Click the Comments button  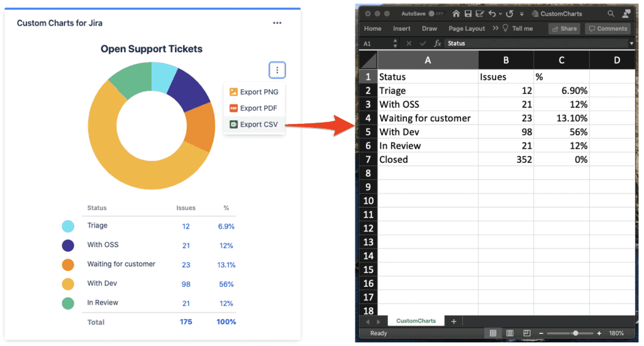(608, 28)
